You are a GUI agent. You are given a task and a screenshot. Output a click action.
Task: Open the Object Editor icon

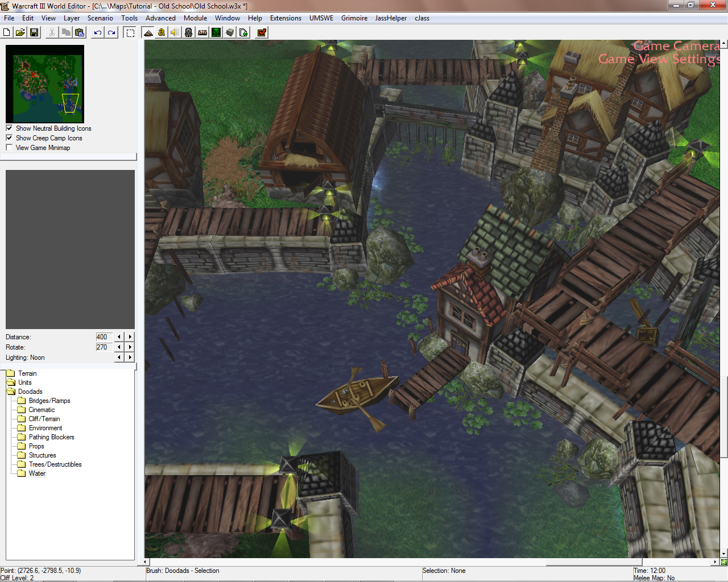tap(189, 32)
